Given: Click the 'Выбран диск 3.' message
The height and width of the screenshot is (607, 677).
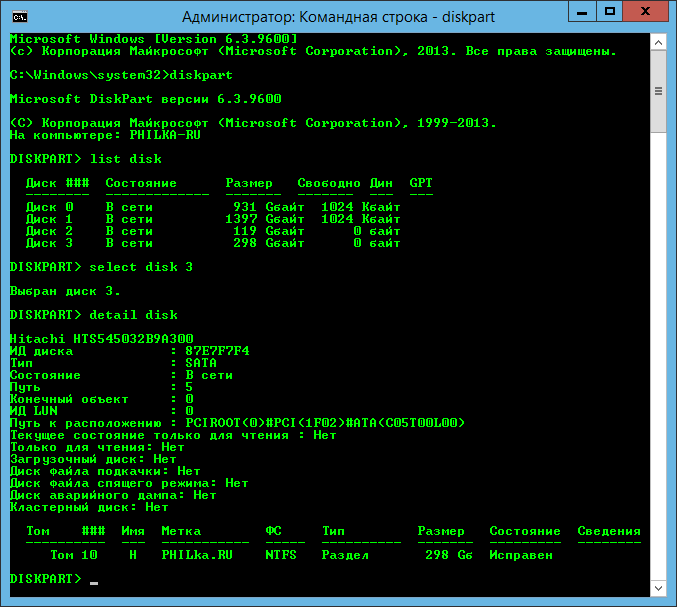Looking at the screenshot, I should click(66, 291).
